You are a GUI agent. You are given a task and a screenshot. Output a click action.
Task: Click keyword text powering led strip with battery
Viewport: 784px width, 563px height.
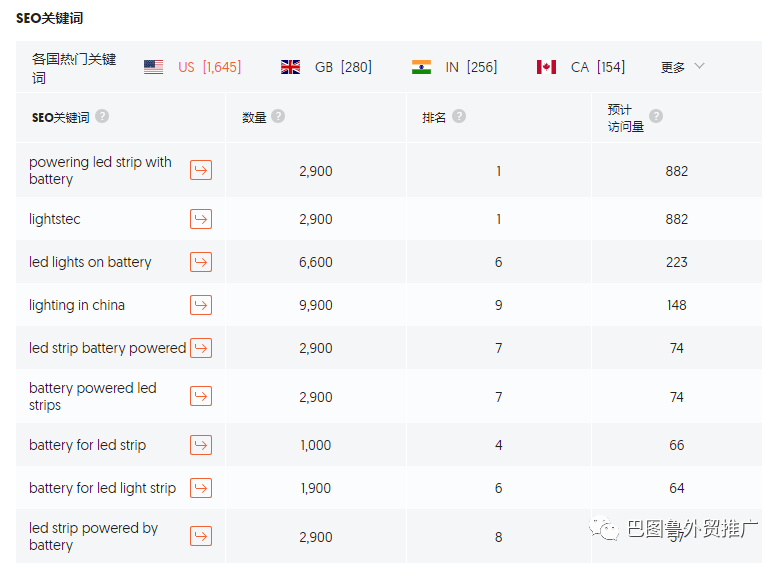click(100, 170)
